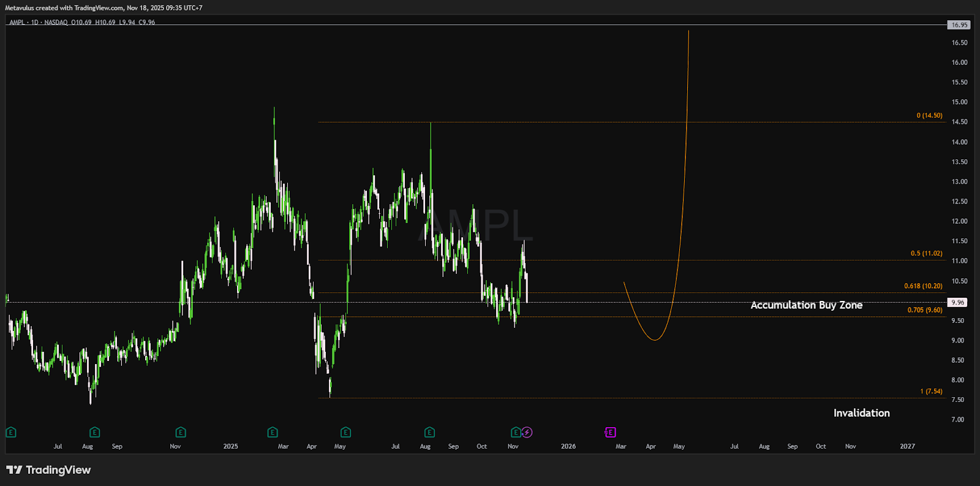Click the green earnings icon above Nov 2025
The height and width of the screenshot is (486, 980).
(516, 433)
